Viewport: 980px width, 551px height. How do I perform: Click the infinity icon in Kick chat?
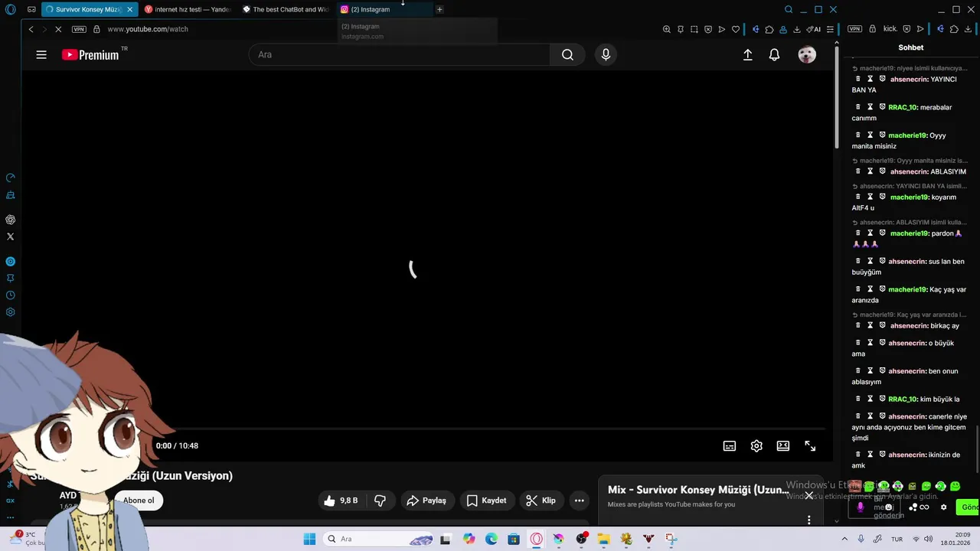[x=924, y=507]
